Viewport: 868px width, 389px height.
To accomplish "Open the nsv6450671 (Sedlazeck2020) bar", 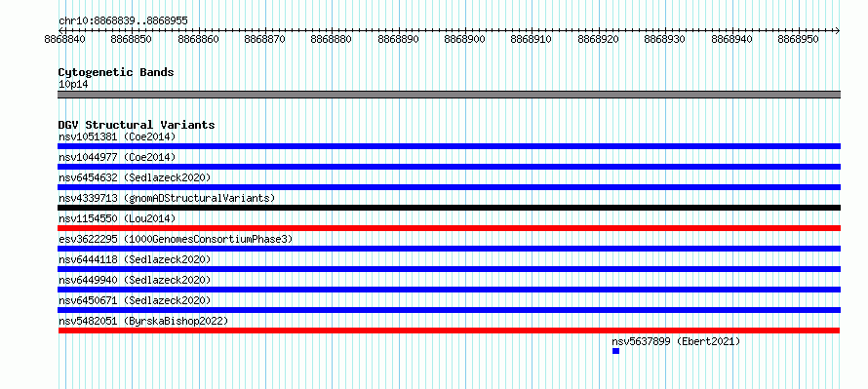I will pyautogui.click(x=449, y=310).
